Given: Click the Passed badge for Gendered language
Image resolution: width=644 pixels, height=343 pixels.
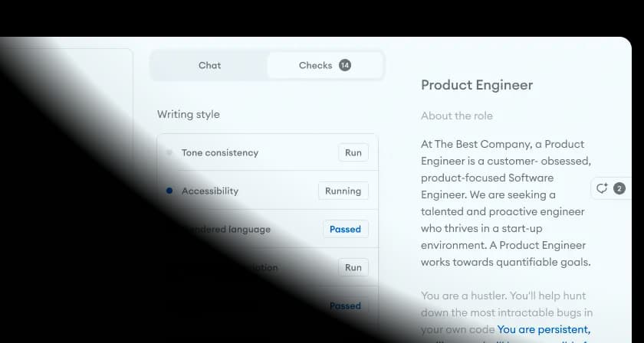Looking at the screenshot, I should tap(345, 229).
